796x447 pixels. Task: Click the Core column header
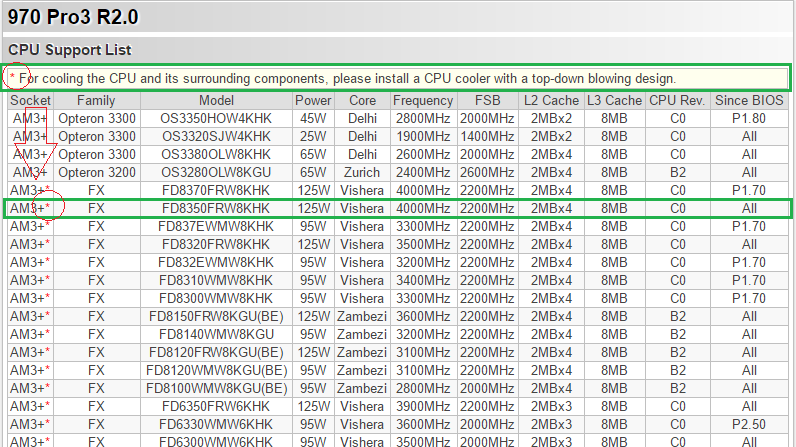pyautogui.click(x=362, y=100)
